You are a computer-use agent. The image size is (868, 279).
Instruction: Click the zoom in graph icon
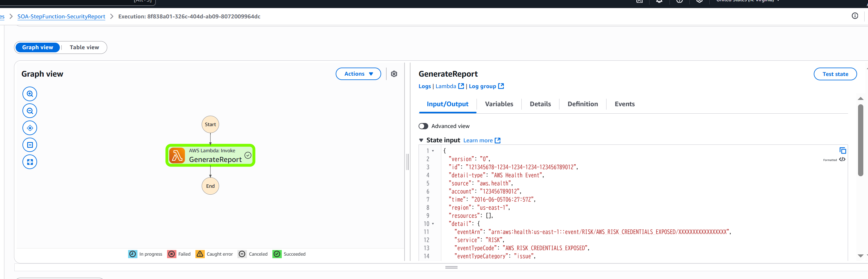pos(30,94)
